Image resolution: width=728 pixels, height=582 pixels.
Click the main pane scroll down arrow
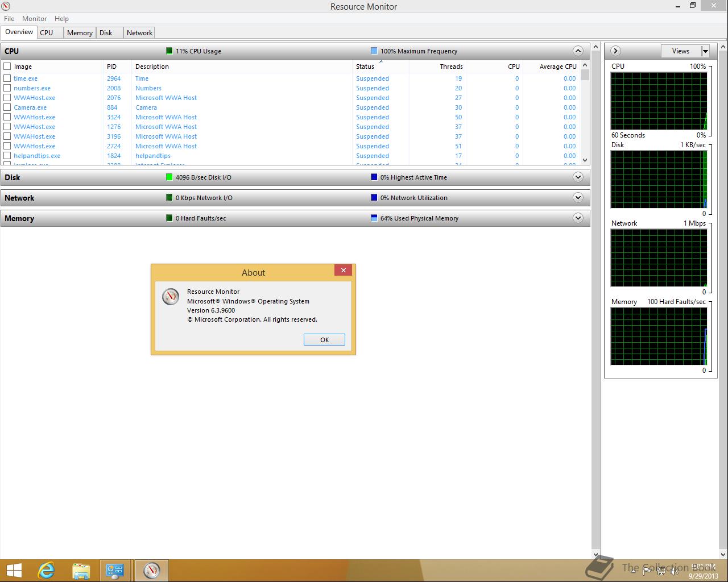595,554
